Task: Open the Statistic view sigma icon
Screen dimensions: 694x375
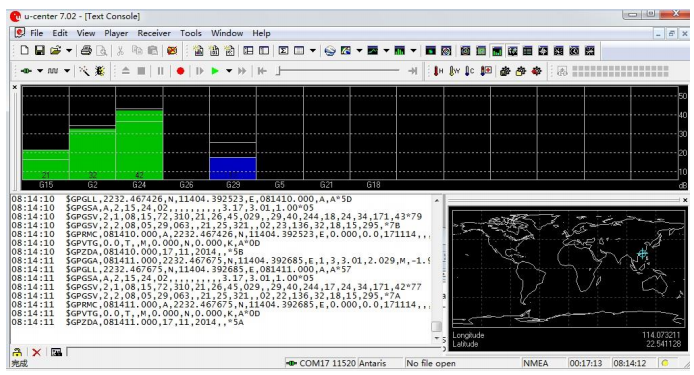Action: (283, 50)
